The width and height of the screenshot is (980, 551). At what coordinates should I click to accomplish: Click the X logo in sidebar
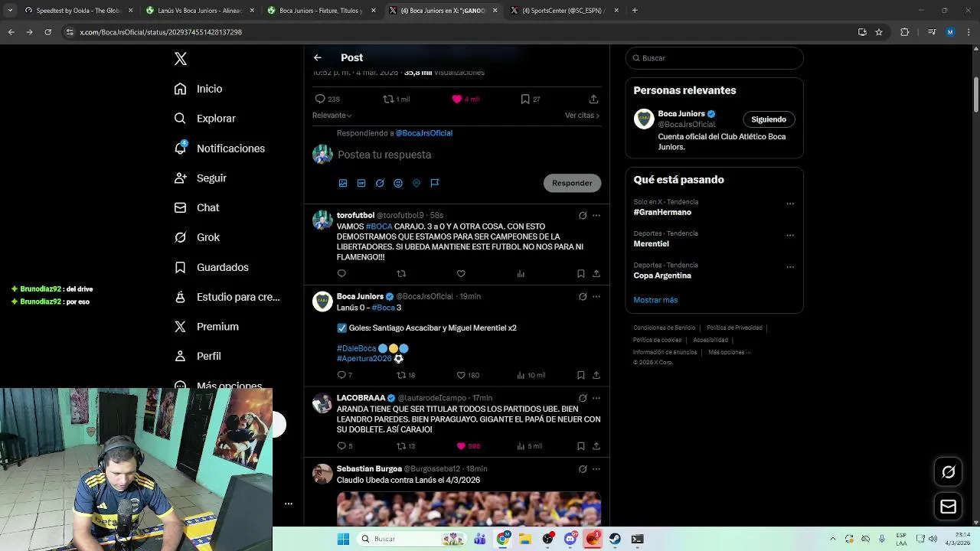181,59
